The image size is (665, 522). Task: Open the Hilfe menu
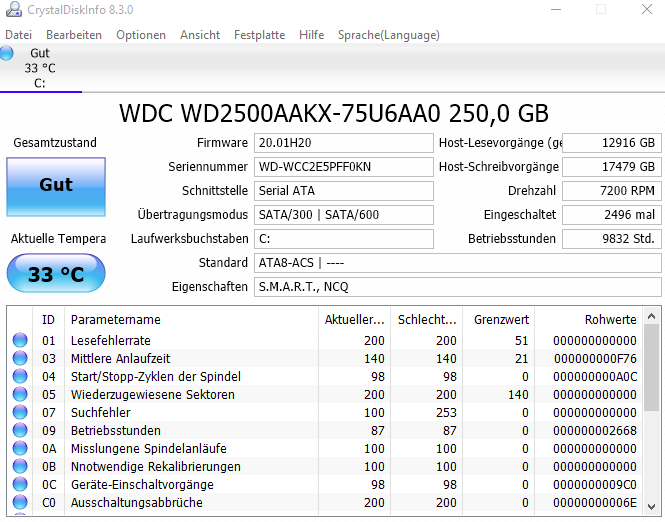click(x=311, y=35)
